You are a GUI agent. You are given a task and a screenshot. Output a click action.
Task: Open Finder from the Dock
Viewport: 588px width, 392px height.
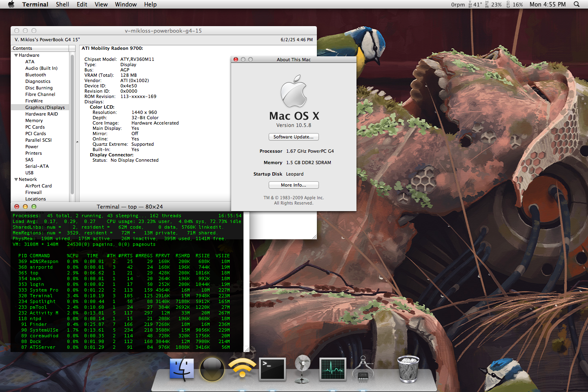pos(182,370)
